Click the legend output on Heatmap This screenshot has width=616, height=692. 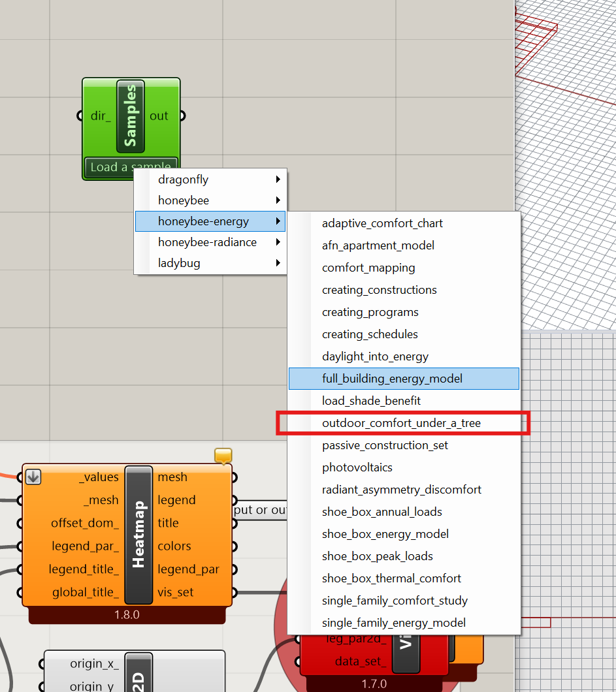pos(176,500)
